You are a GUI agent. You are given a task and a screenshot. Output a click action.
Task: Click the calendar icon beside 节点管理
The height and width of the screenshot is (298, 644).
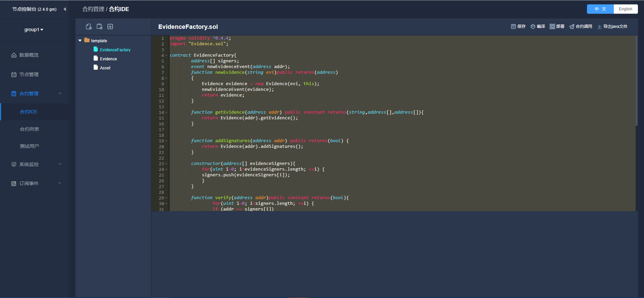[14, 74]
